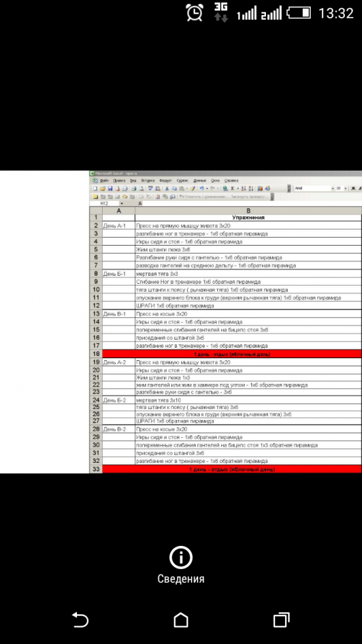The height and width of the screenshot is (644, 362).
Task: Tap the Android back navigation button
Action: (80, 620)
